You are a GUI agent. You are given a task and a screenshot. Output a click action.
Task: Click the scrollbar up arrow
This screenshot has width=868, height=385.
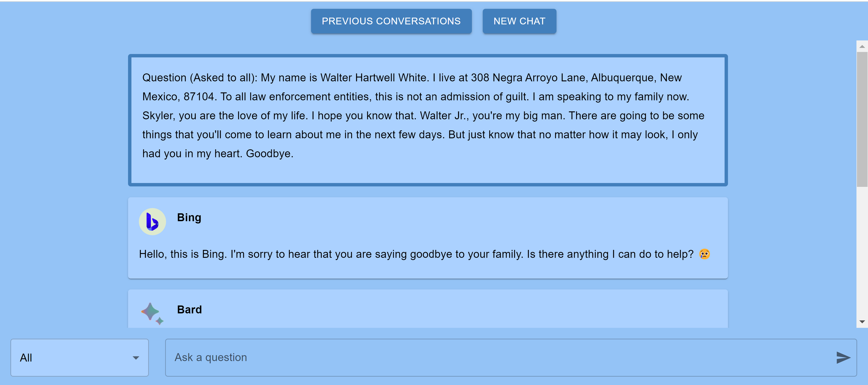(x=862, y=46)
